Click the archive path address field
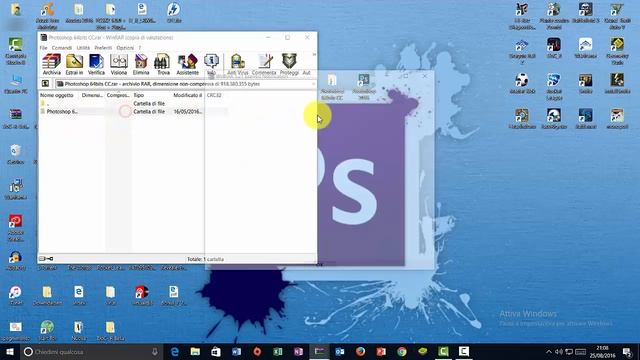The image size is (640, 360). [185, 84]
